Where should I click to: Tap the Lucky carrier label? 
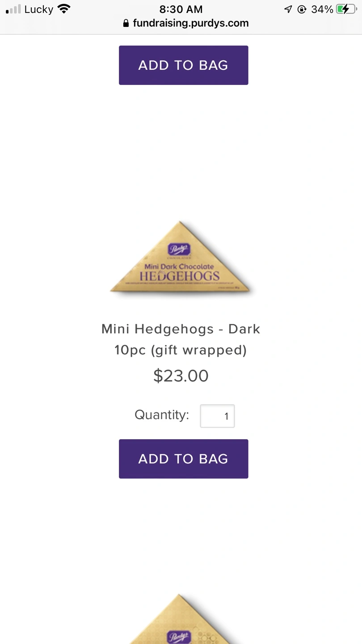click(x=39, y=9)
